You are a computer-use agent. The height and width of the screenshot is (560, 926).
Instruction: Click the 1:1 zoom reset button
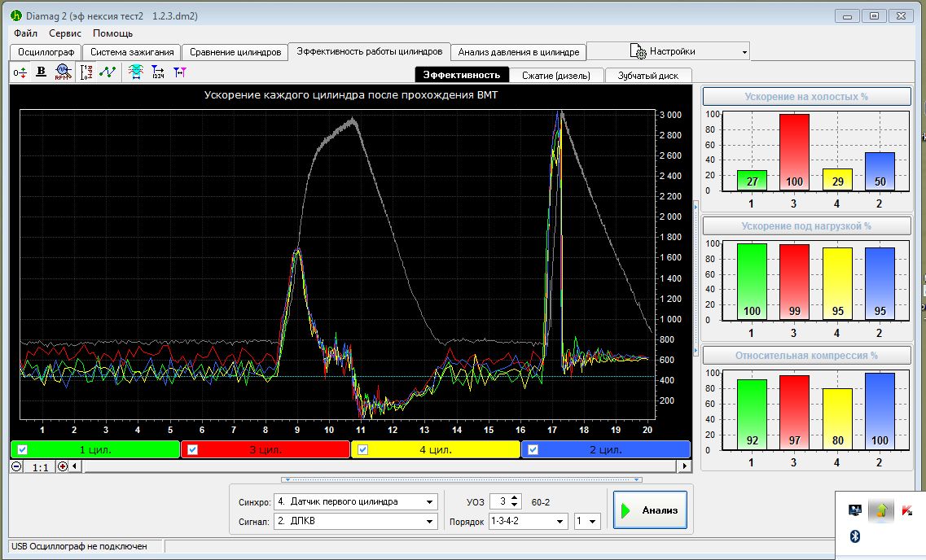(40, 466)
